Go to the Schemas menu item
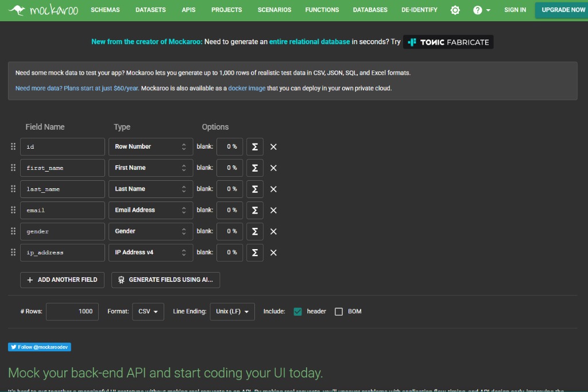Viewport: 588px width, 392px height. (105, 10)
